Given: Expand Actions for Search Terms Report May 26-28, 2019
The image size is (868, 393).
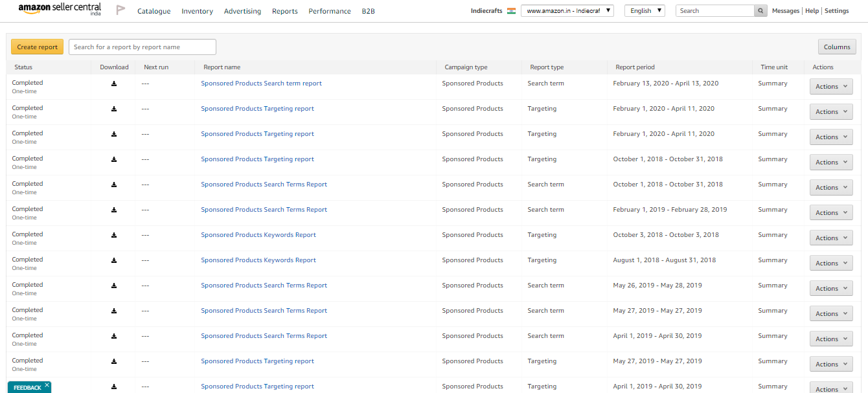Looking at the screenshot, I should (x=831, y=289).
